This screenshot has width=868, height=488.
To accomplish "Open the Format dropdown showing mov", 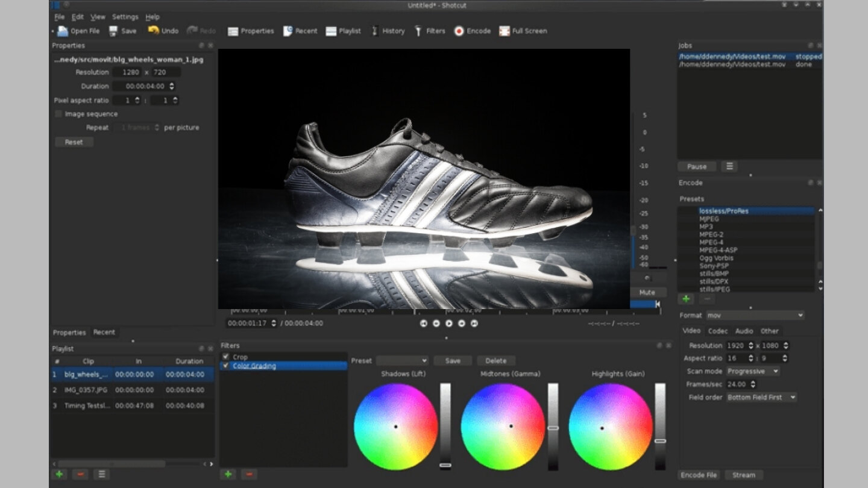I will [755, 315].
